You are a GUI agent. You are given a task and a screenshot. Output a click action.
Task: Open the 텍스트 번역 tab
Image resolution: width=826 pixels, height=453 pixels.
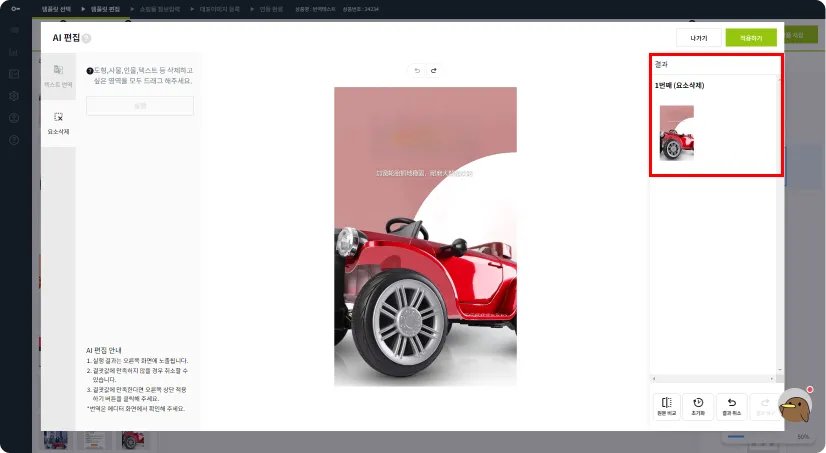click(58, 76)
